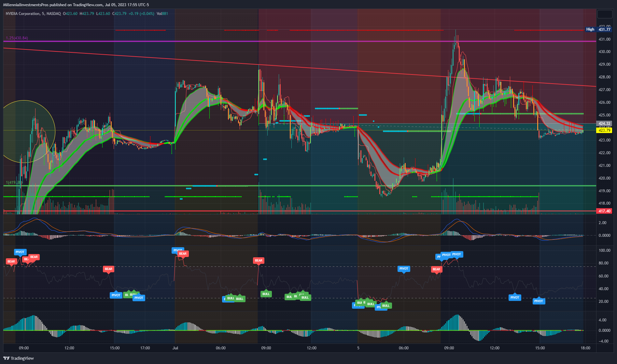Click the dark rounded box above the price axis

(605, 14)
